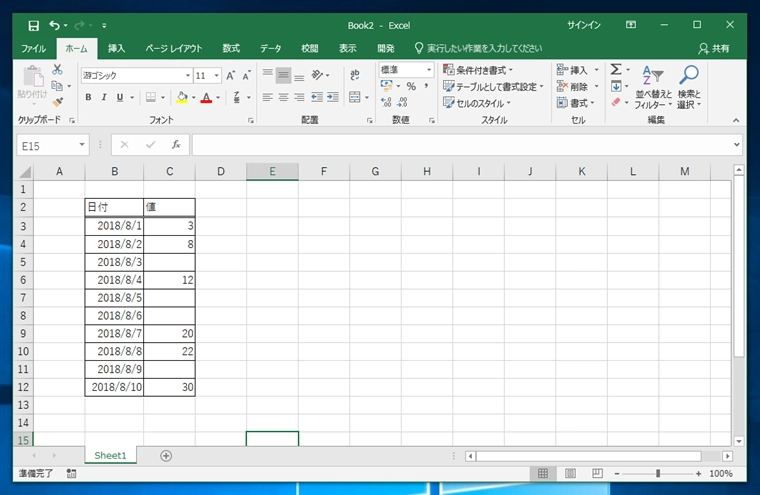Activate the Format Painter brush
Screen dimensions: 760x495
58,102
